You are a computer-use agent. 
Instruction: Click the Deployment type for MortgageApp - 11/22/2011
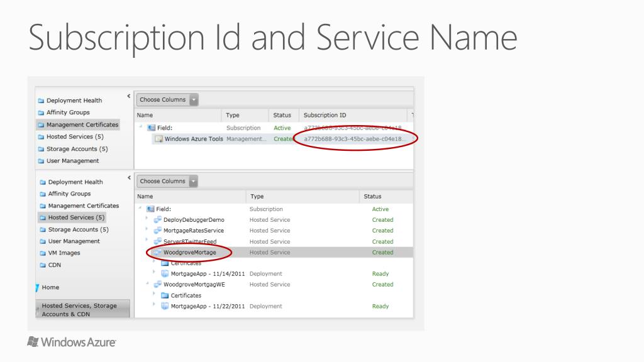coord(266,306)
